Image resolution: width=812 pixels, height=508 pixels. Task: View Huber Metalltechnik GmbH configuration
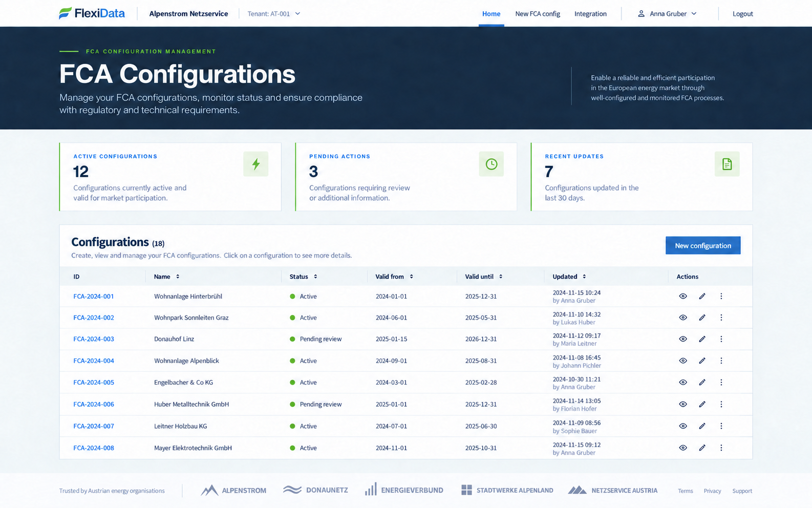click(x=682, y=404)
